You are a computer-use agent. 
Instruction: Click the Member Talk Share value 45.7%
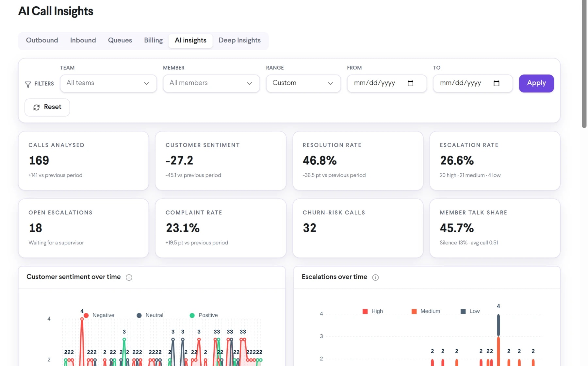click(x=457, y=228)
